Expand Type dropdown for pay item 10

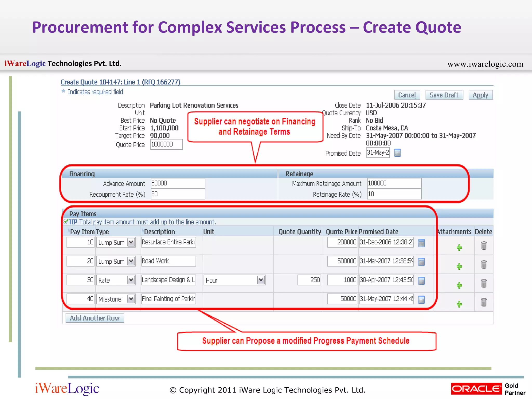pos(131,242)
